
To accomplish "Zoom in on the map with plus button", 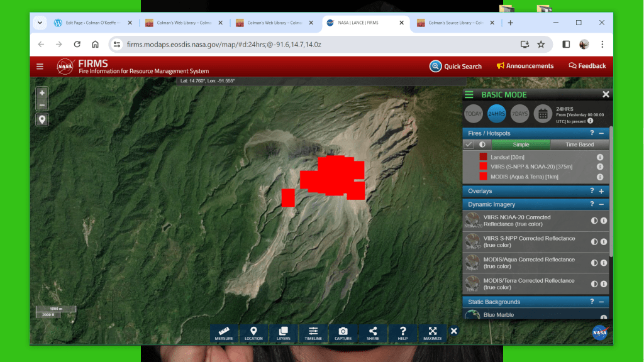I will 42,93.
